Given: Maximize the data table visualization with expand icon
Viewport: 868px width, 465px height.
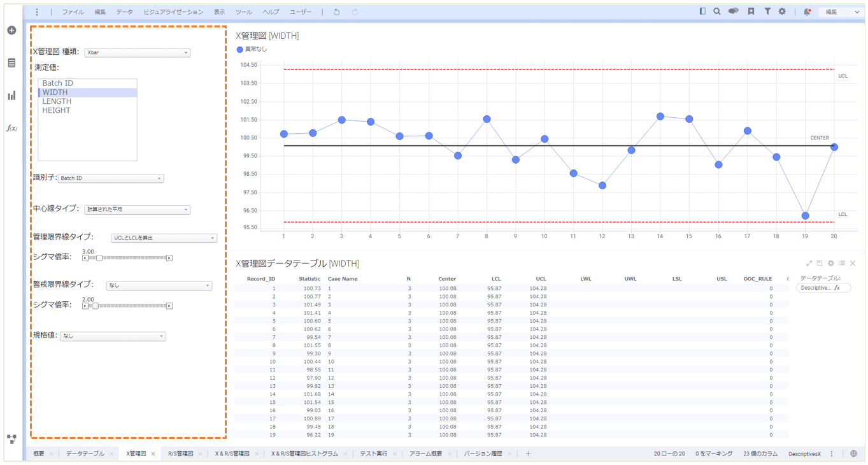Looking at the screenshot, I should [x=809, y=263].
